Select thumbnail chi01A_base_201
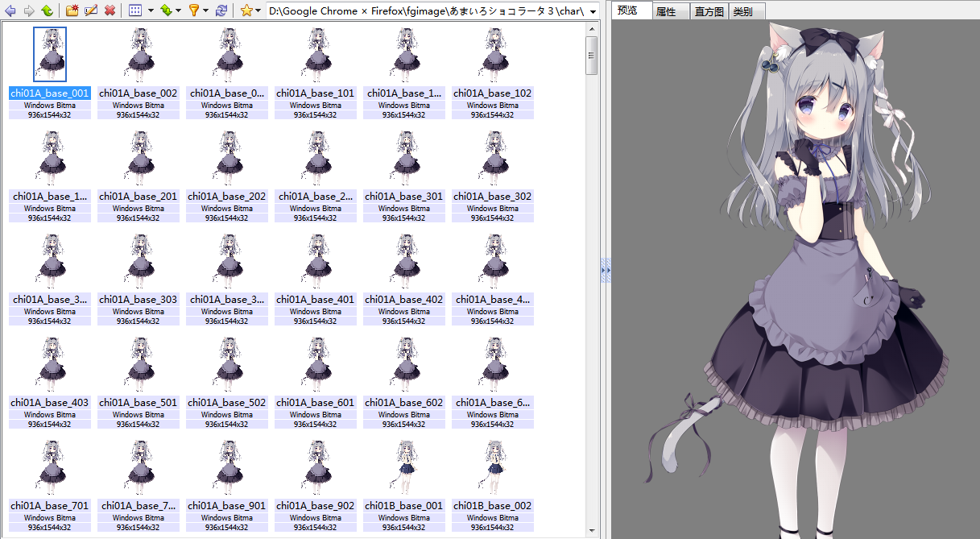Screen dimensions: 980x539 (139, 157)
